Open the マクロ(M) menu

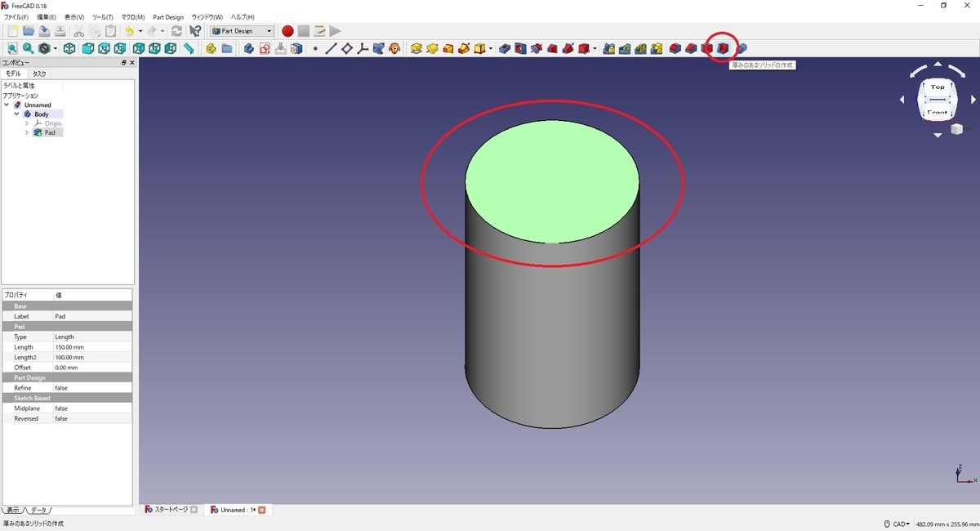[133, 17]
